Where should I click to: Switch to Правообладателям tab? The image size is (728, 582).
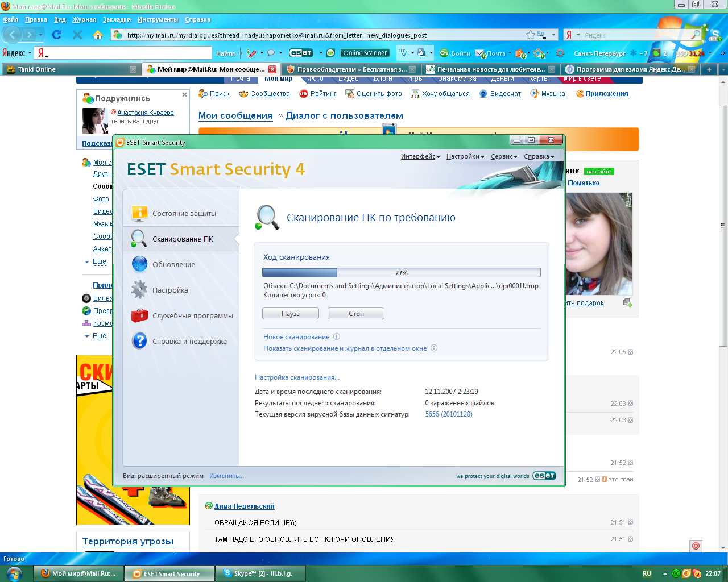(351, 69)
